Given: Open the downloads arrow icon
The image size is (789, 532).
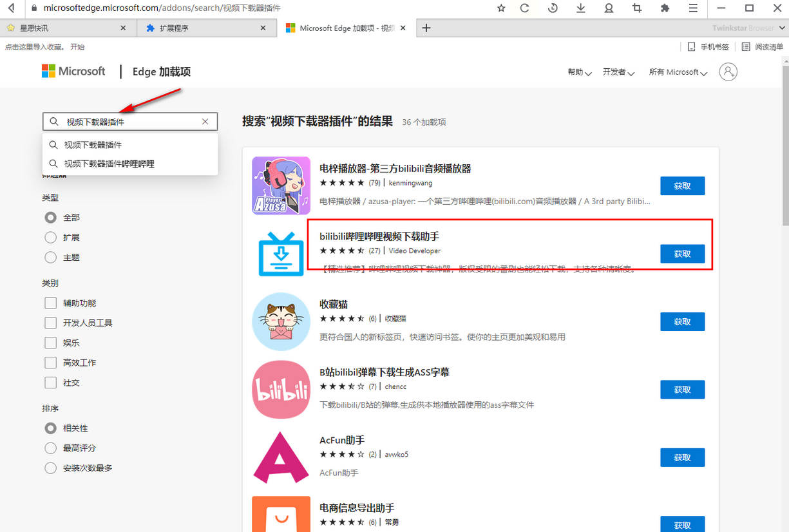Looking at the screenshot, I should [580, 8].
